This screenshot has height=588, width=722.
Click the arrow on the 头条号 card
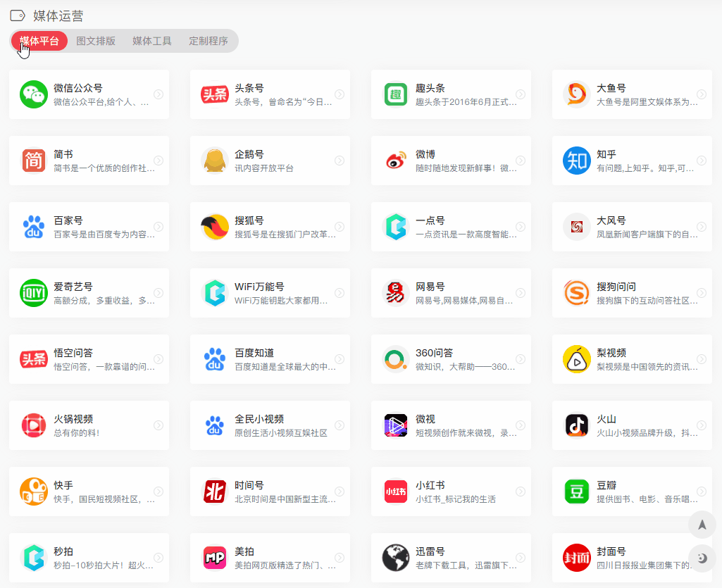(x=340, y=94)
